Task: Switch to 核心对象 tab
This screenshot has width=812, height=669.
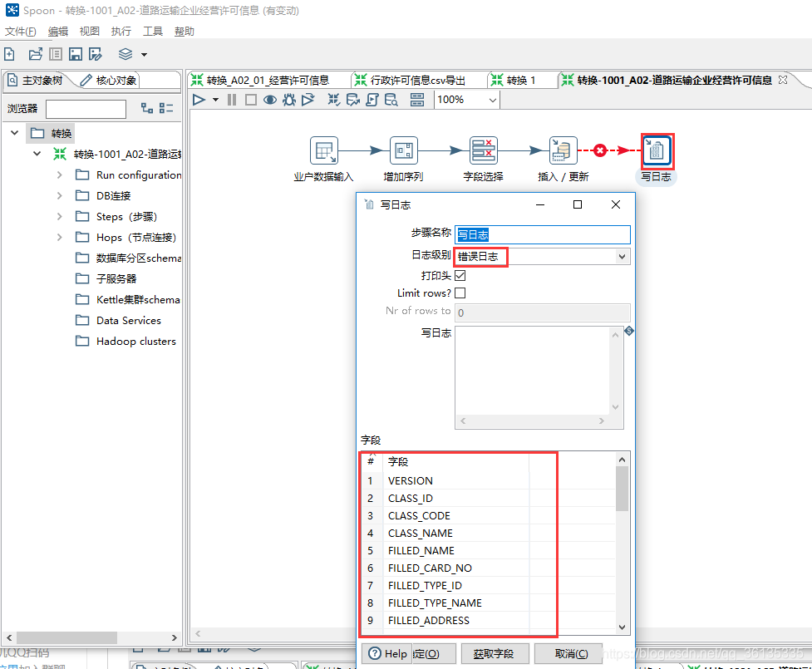Action: coord(109,81)
